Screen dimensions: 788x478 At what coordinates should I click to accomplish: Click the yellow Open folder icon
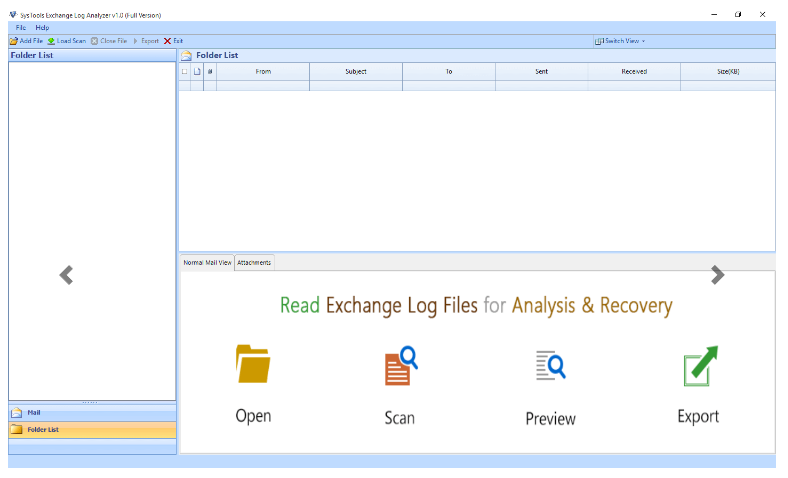[x=253, y=365]
